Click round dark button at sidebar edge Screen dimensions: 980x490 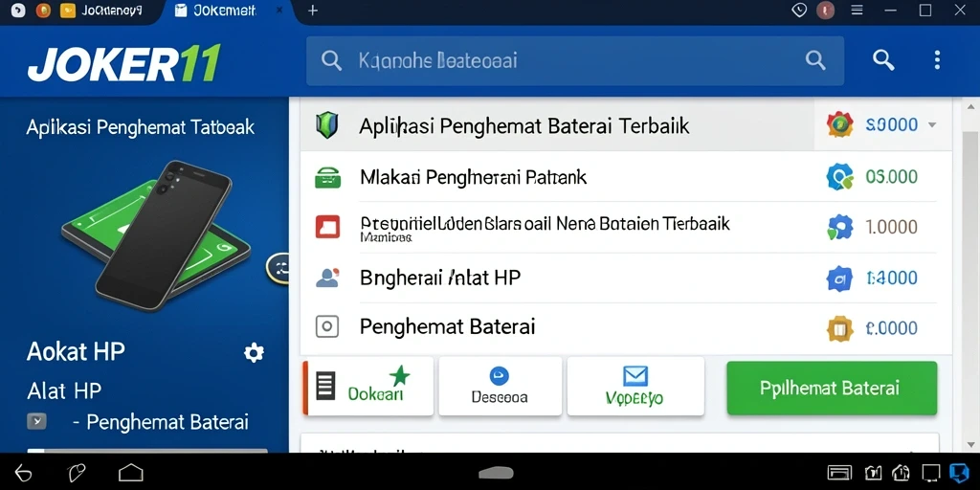click(279, 267)
